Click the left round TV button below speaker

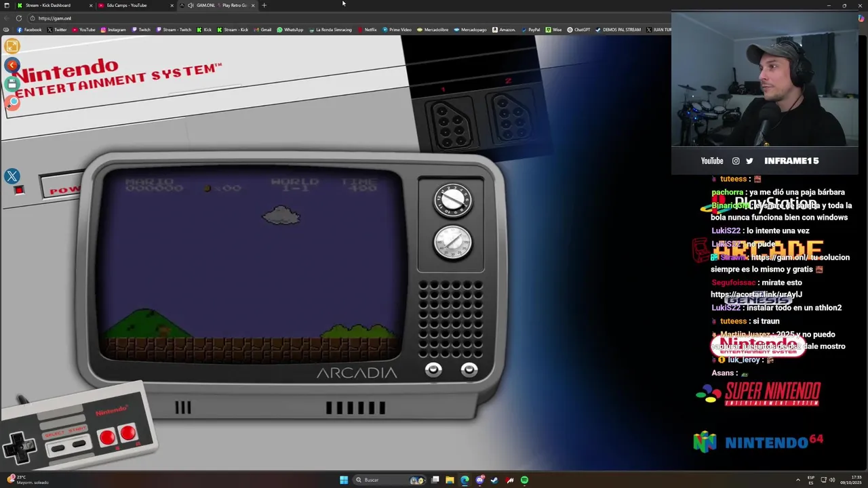(x=433, y=369)
